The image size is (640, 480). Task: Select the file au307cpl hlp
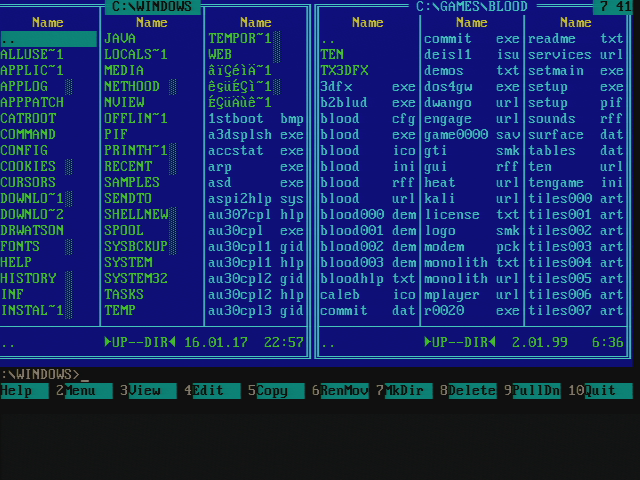point(256,215)
